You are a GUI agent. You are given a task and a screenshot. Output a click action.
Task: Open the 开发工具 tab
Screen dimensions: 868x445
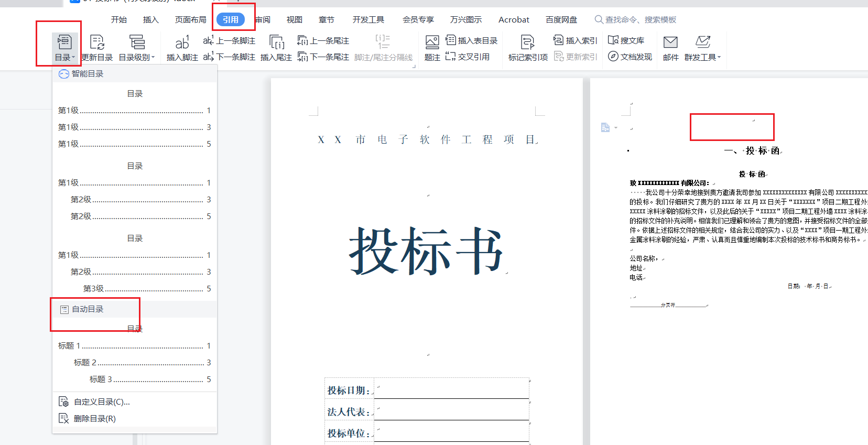368,19
